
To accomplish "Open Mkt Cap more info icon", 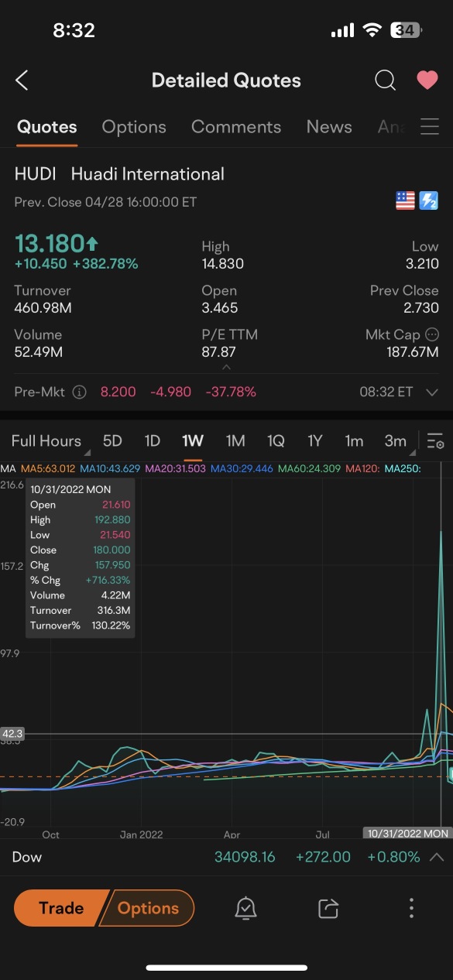I will 432,334.
